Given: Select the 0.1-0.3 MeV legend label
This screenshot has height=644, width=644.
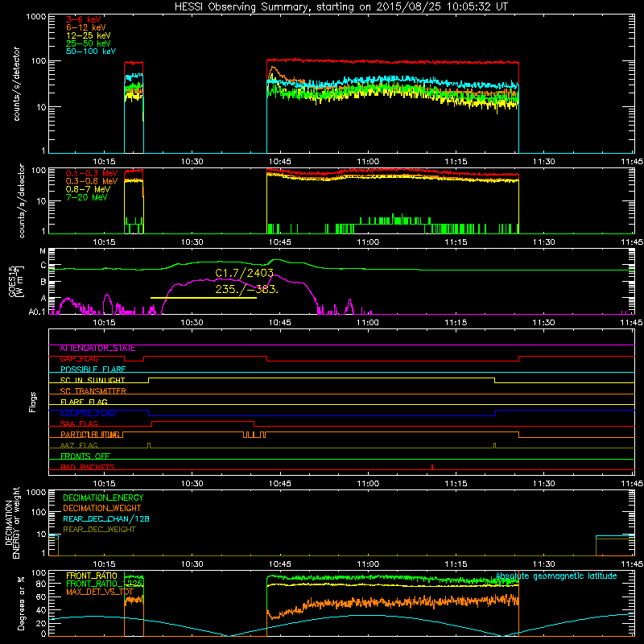Looking at the screenshot, I should [x=92, y=173].
